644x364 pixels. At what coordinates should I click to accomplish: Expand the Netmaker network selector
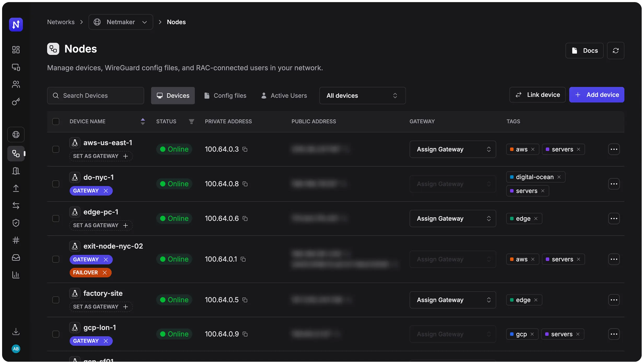[121, 22]
